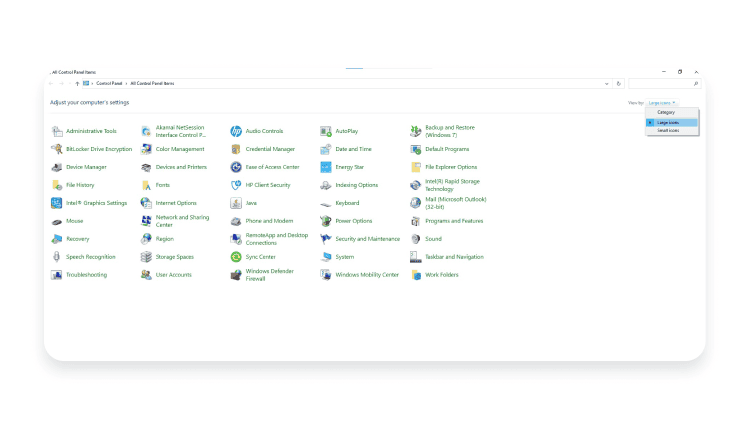Image resolution: width=750 pixels, height=428 pixels.
Task: Click All Control Panel Items breadcrumb
Action: coord(152,83)
